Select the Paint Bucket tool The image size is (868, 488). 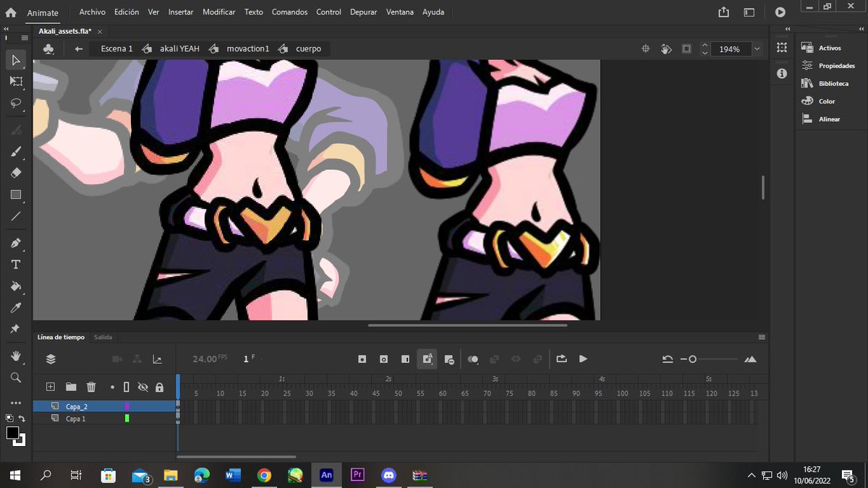click(16, 286)
